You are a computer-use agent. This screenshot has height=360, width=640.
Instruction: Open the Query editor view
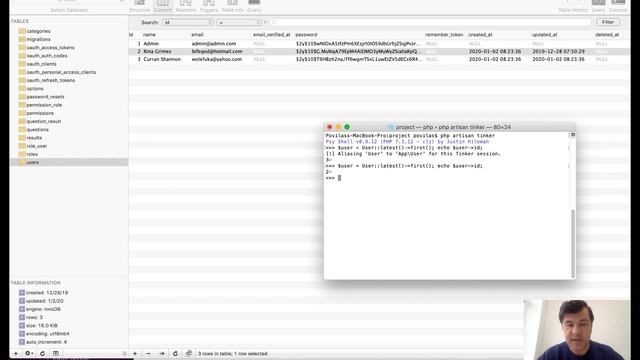tap(254, 6)
